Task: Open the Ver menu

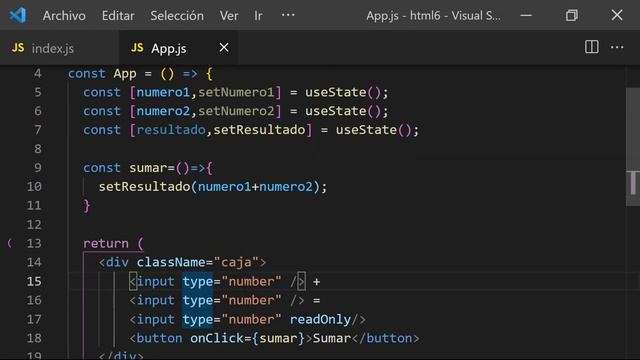Action: (x=229, y=16)
